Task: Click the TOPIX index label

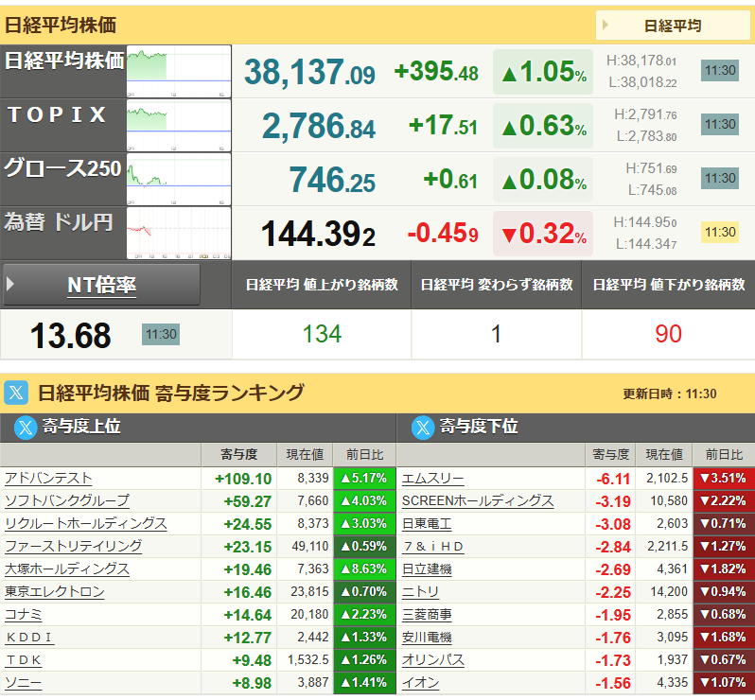Action: point(57,114)
